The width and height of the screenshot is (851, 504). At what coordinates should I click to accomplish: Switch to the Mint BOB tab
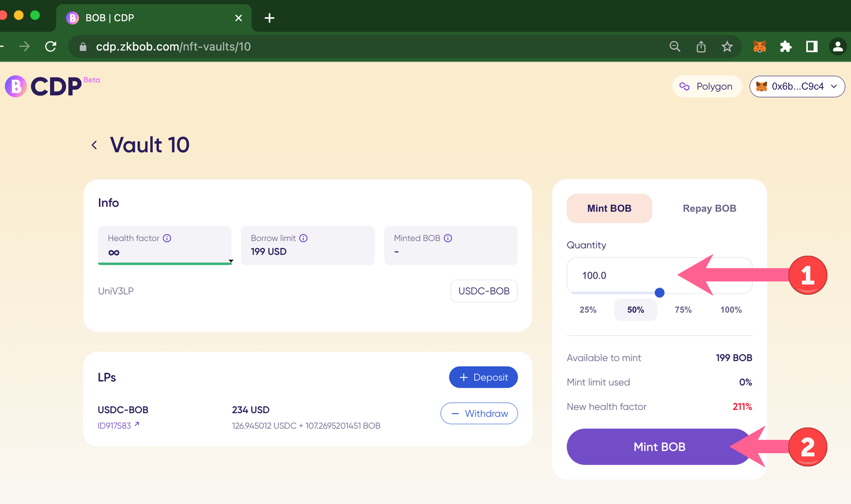click(x=610, y=208)
